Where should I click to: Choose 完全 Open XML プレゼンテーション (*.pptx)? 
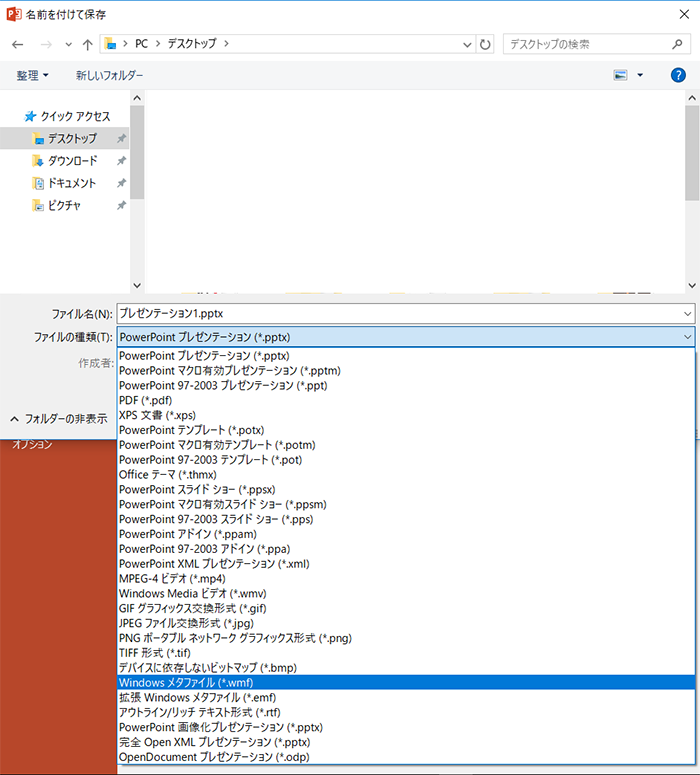(x=406, y=742)
